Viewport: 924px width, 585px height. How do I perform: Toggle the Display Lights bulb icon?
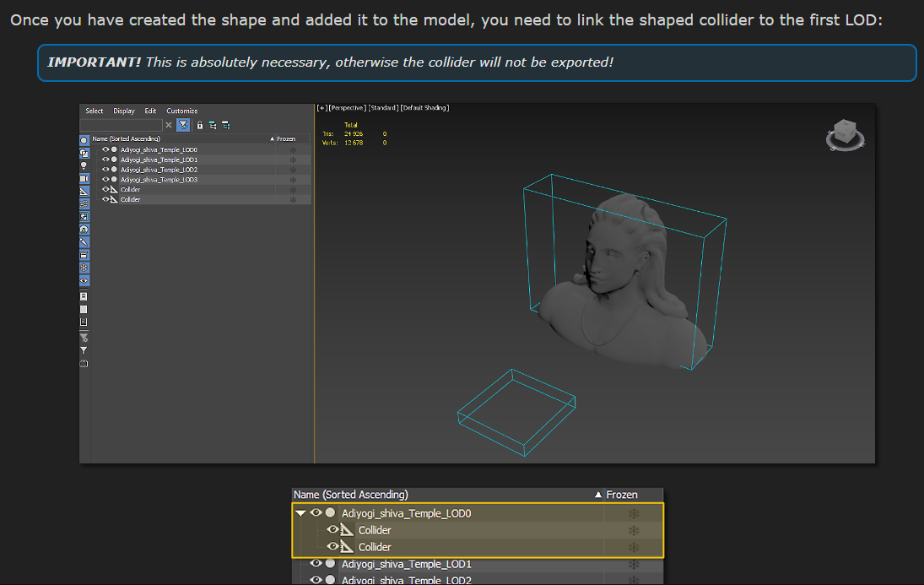click(x=84, y=165)
